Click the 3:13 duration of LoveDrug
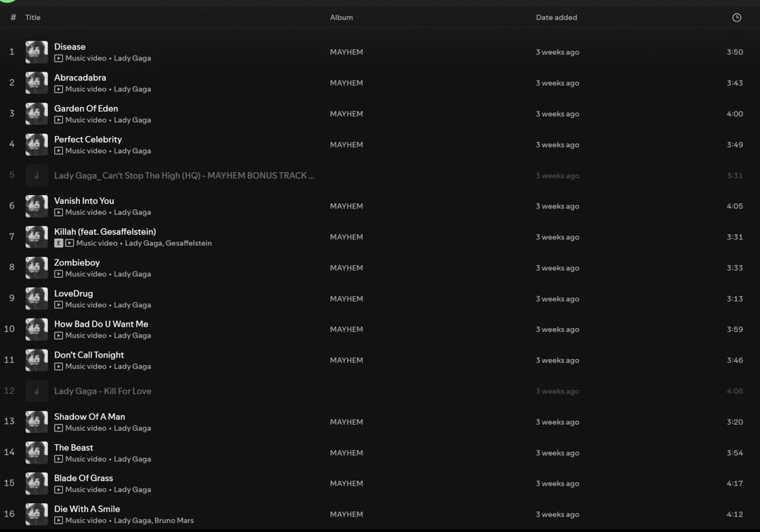The width and height of the screenshot is (760, 532). coord(735,299)
